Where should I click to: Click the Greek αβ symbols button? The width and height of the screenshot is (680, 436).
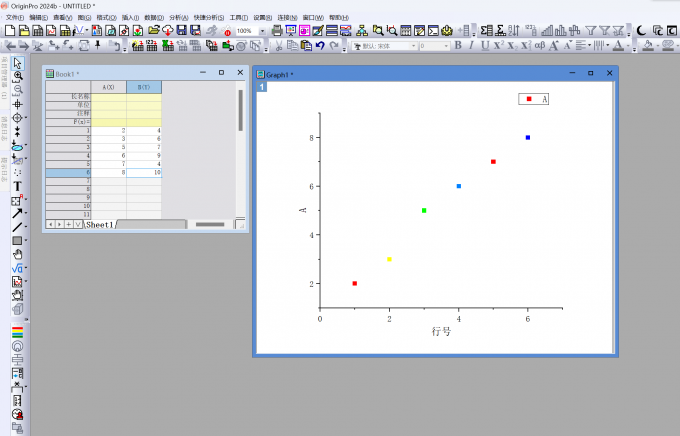pyautogui.click(x=539, y=45)
